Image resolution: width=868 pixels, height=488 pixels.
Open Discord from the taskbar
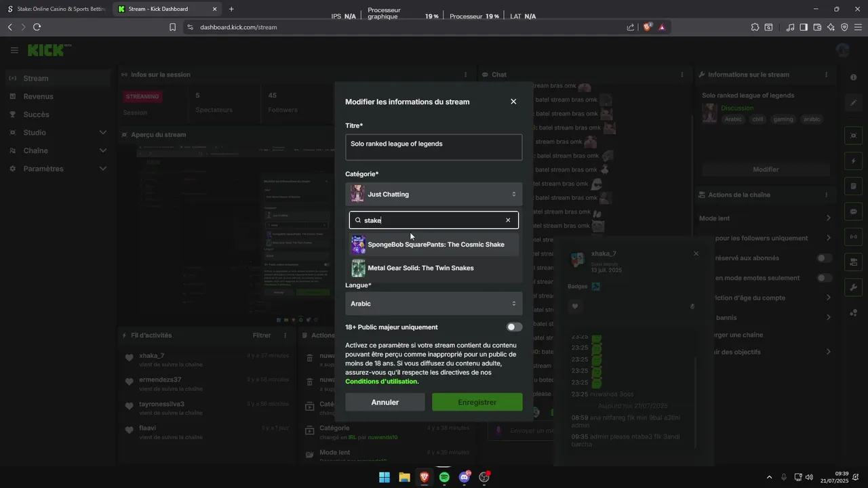pos(465,477)
